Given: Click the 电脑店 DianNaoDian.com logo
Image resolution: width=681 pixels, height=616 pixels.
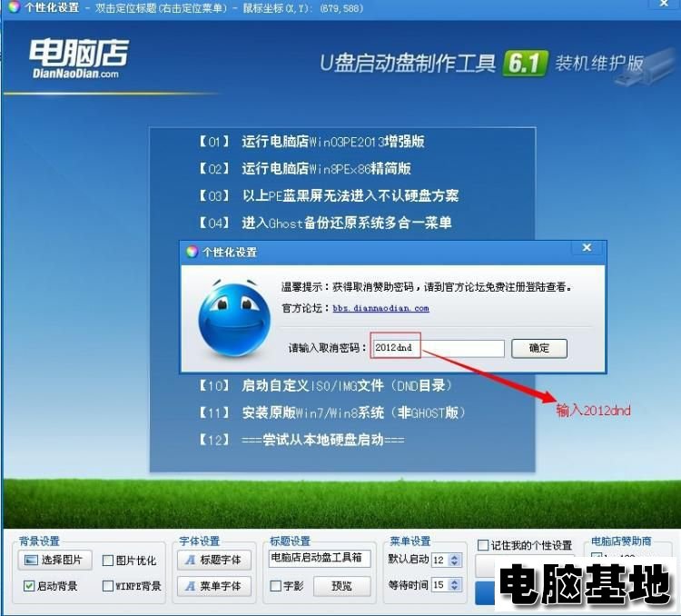Looking at the screenshot, I should pyautogui.click(x=79, y=59).
